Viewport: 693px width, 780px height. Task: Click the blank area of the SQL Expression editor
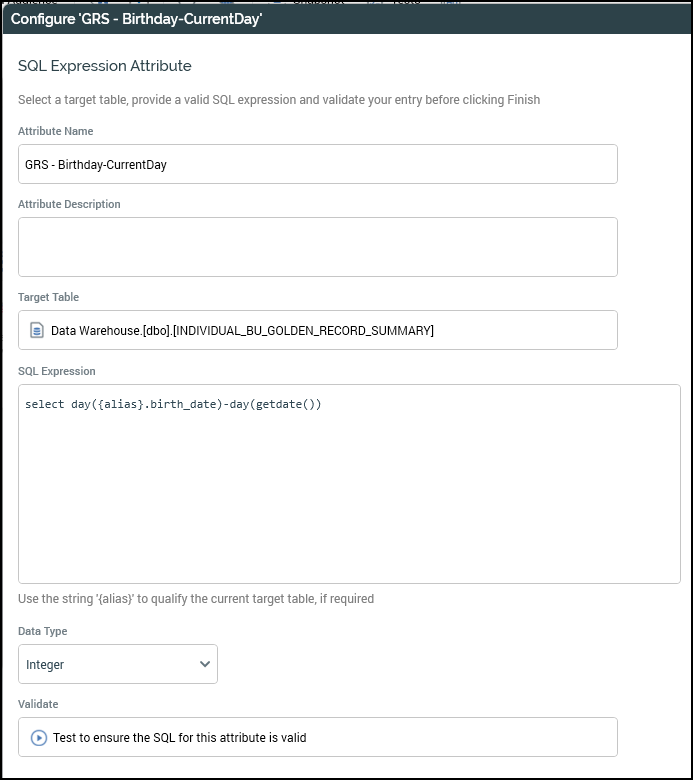(349, 500)
